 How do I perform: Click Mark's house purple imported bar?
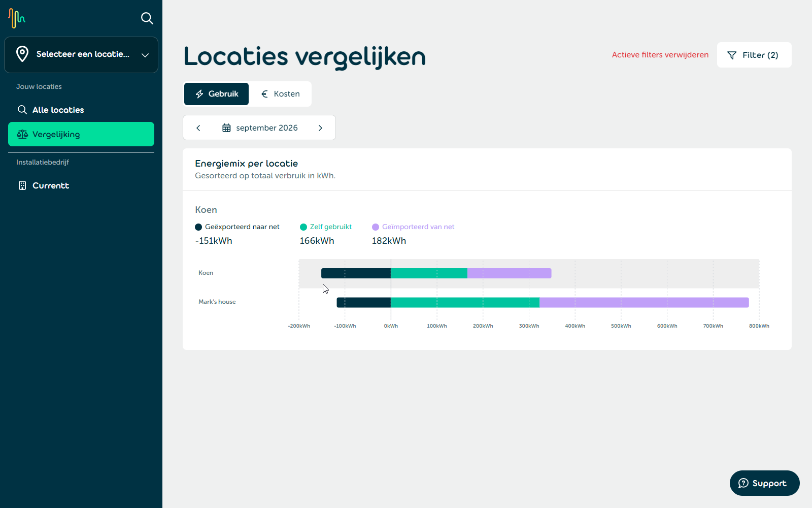pyautogui.click(x=644, y=303)
